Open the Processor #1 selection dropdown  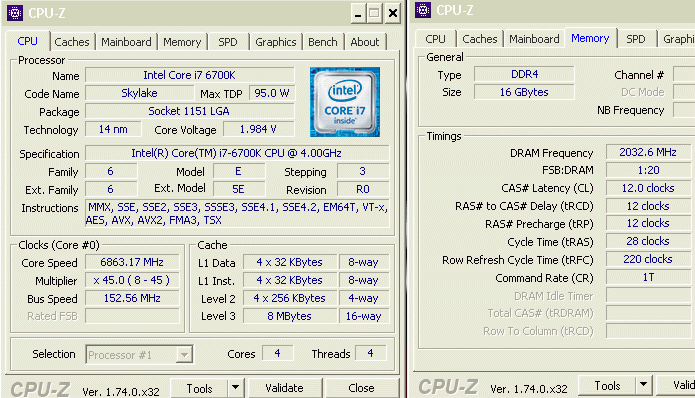pos(139,355)
